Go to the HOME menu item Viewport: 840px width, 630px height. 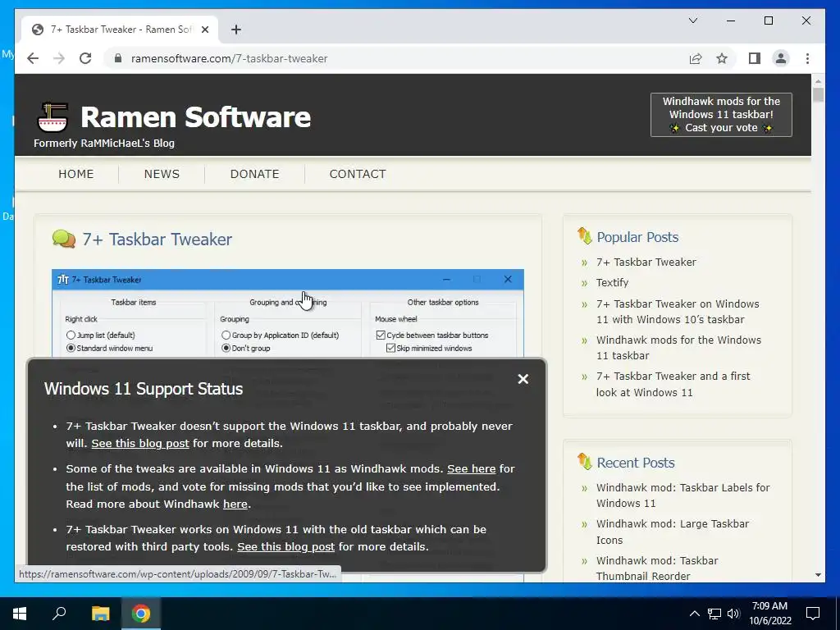tap(76, 174)
